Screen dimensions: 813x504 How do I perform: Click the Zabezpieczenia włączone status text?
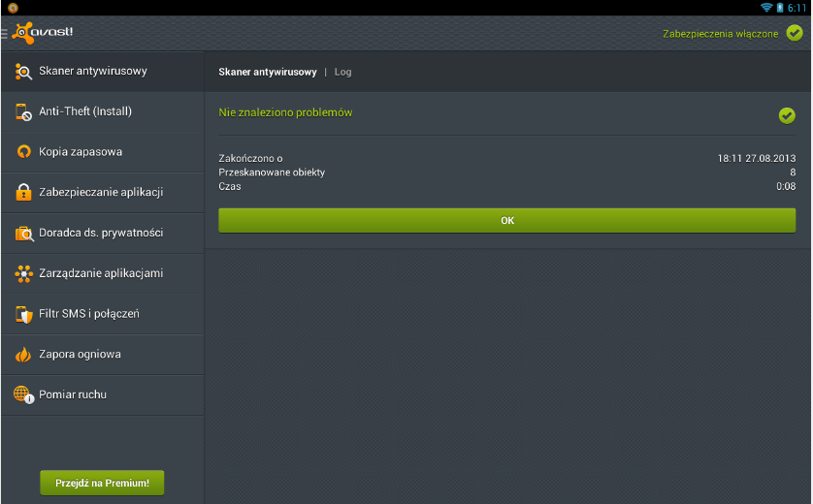click(x=720, y=34)
